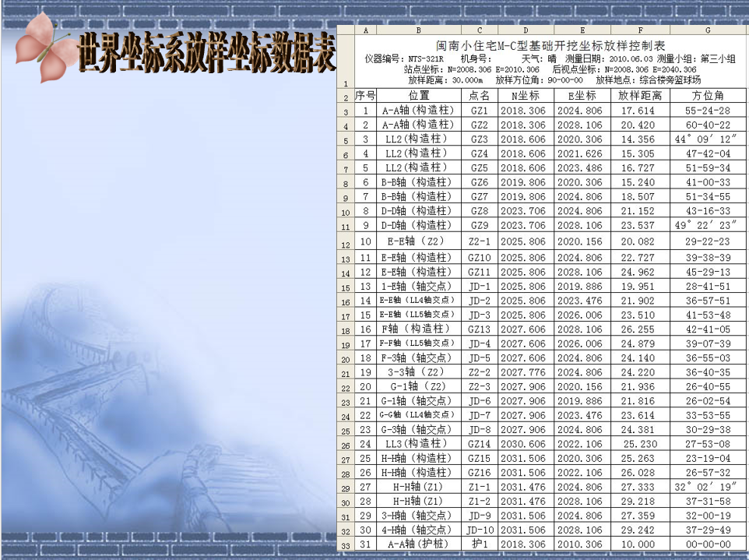Click the E坐标 header cell
Viewport: 749px width, 560px height.
582,96
